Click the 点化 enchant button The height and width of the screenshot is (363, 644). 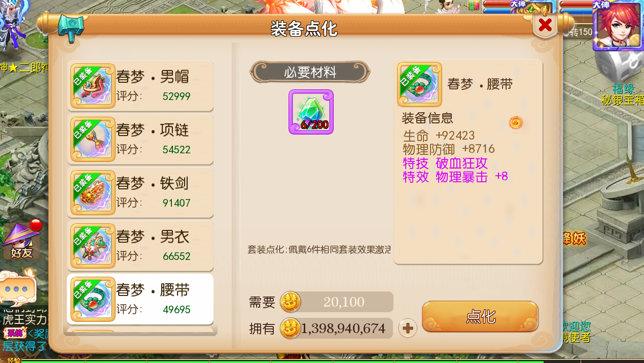click(480, 316)
